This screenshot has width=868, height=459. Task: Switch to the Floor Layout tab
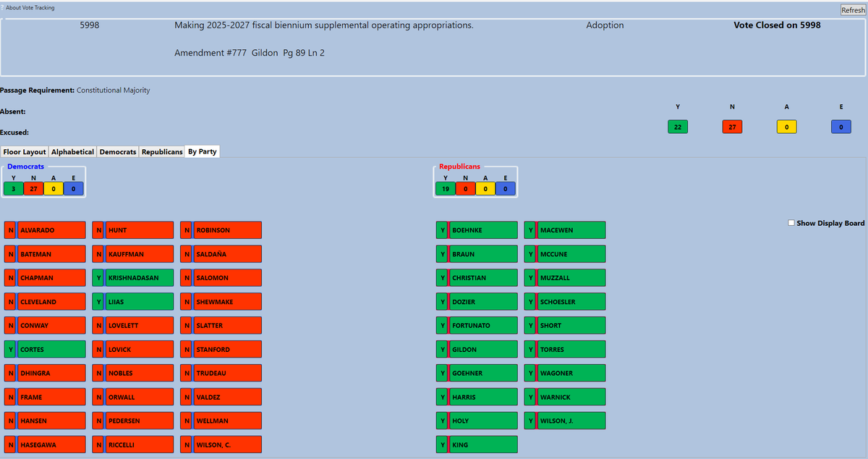tap(25, 152)
